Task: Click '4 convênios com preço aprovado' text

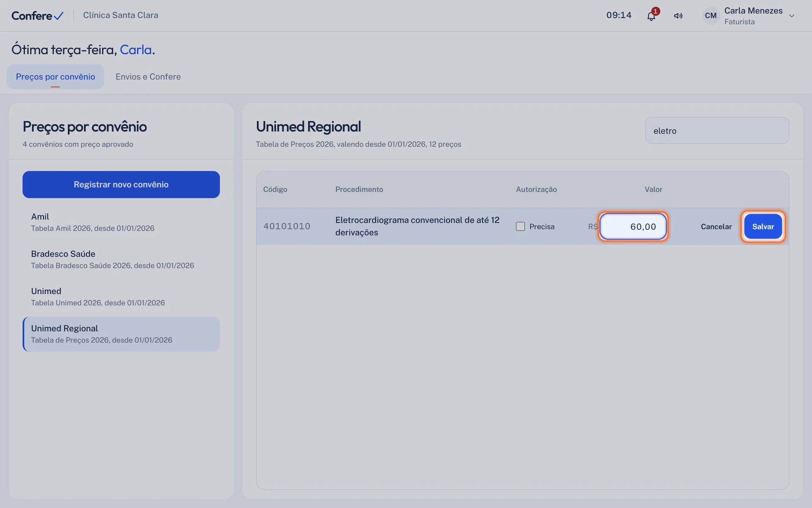Action: pyautogui.click(x=78, y=144)
